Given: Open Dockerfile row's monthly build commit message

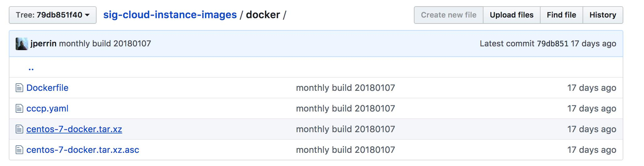Looking at the screenshot, I should (x=345, y=88).
